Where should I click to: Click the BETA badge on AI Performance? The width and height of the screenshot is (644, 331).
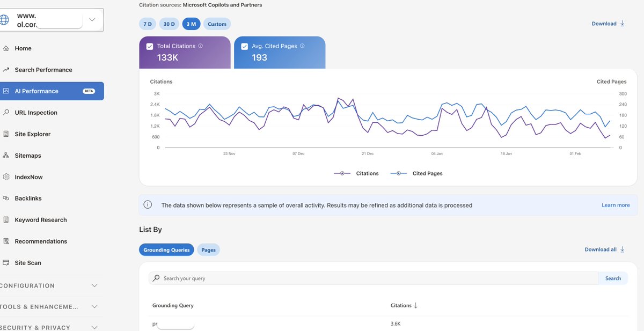89,91
